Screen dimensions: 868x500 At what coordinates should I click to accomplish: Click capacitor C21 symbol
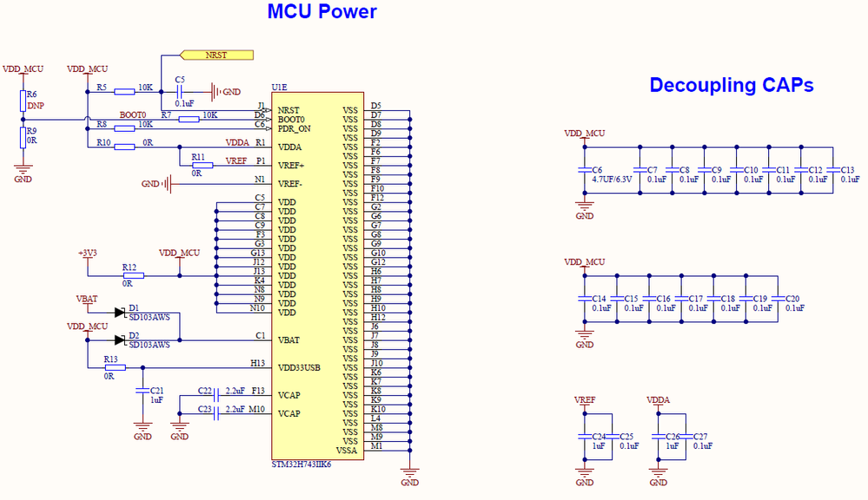pyautogui.click(x=142, y=391)
